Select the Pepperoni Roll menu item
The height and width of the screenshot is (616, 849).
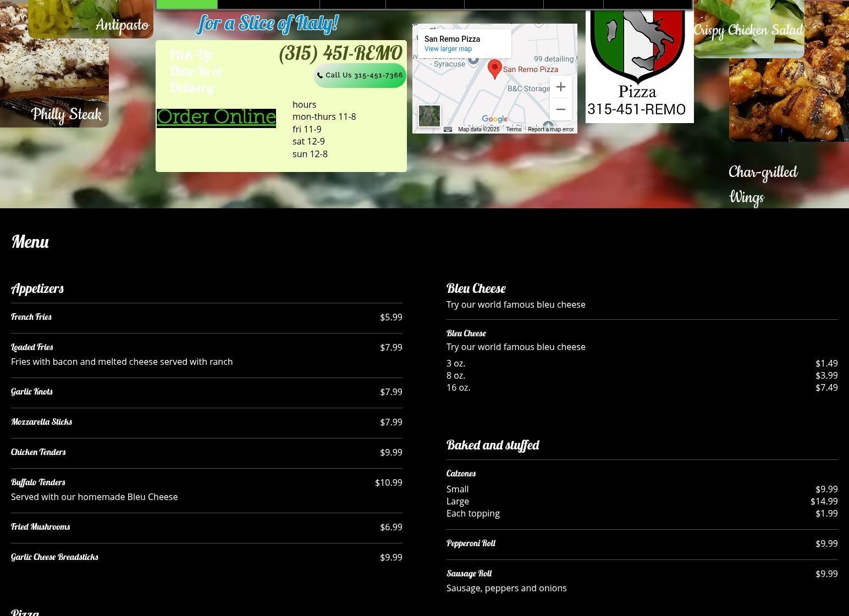pyautogui.click(x=471, y=543)
